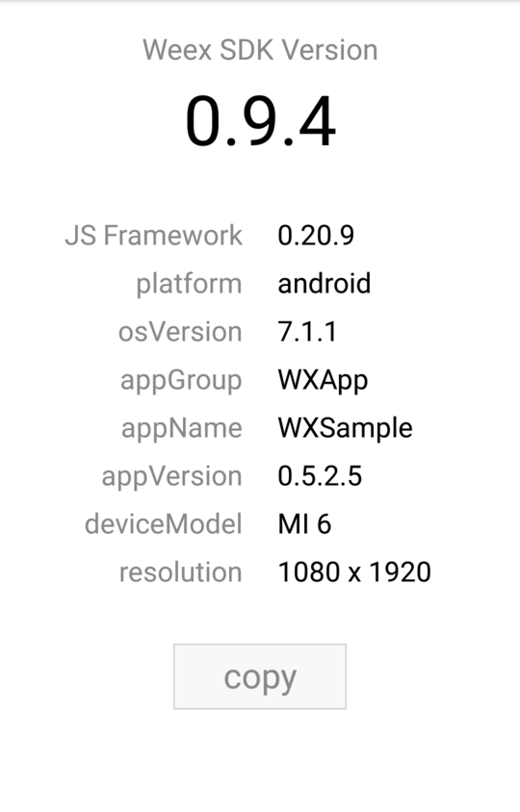Select the 7.1.1 OS version value
The image size is (520, 812).
307,331
